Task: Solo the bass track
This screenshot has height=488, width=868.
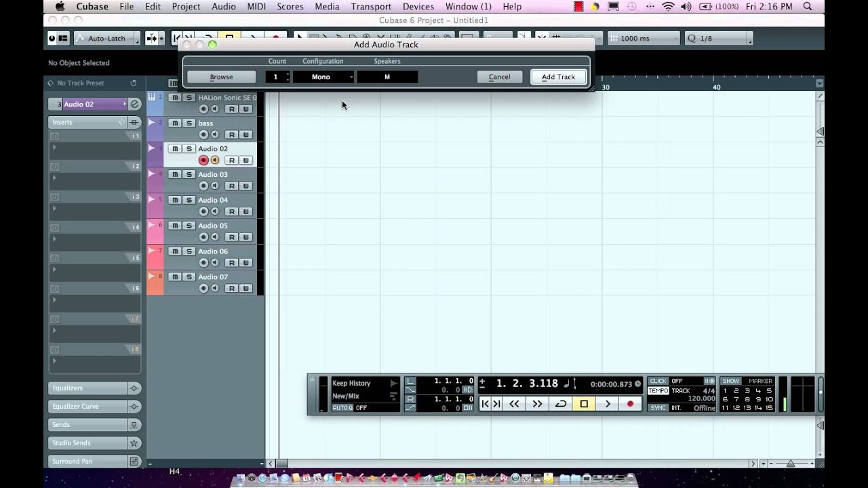Action: pos(189,123)
